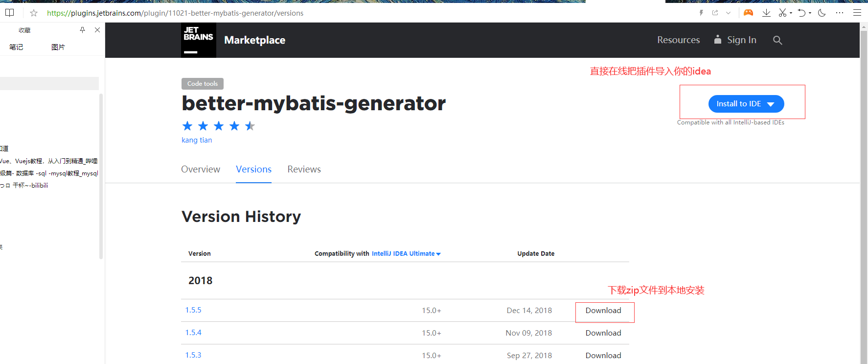Click the Nov 09, 2018 date
This screenshot has width=868, height=364.
[x=529, y=333]
